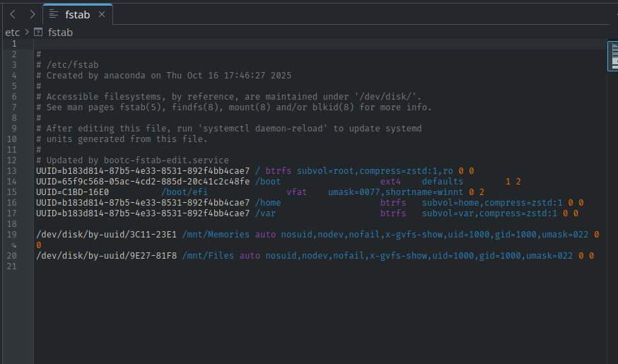Click 'subvol=home,compress=zstd:1' options
Viewport: 618px width, 364px height.
coord(492,203)
